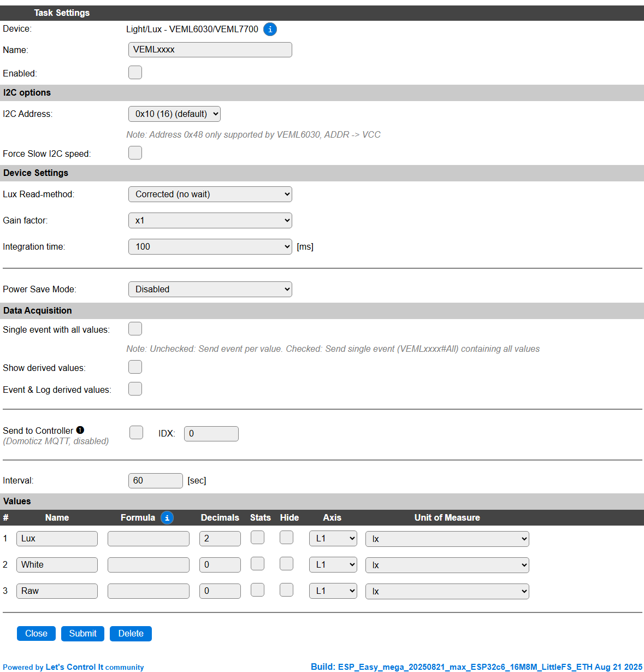Open the Gain factor dropdown
The image size is (644, 672).
(210, 221)
